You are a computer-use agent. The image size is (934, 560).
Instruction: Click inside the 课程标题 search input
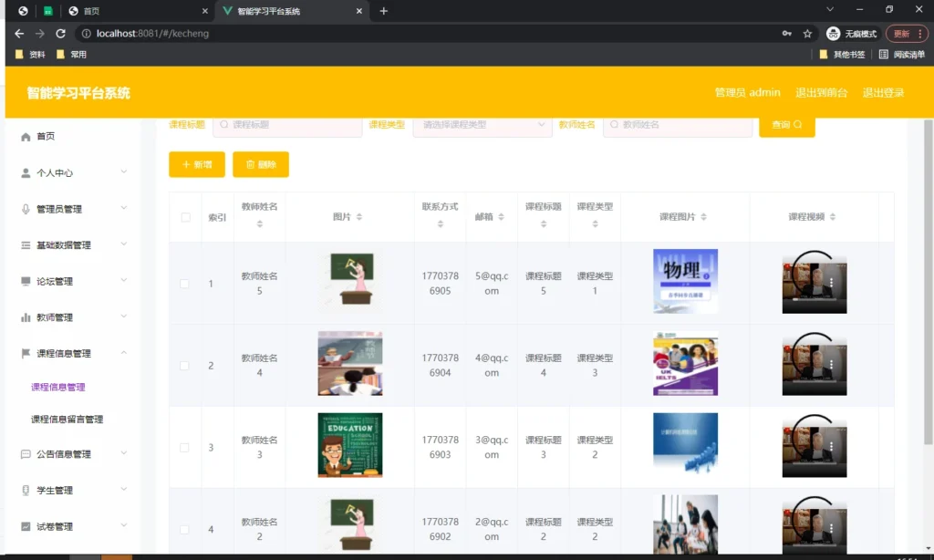click(x=287, y=123)
